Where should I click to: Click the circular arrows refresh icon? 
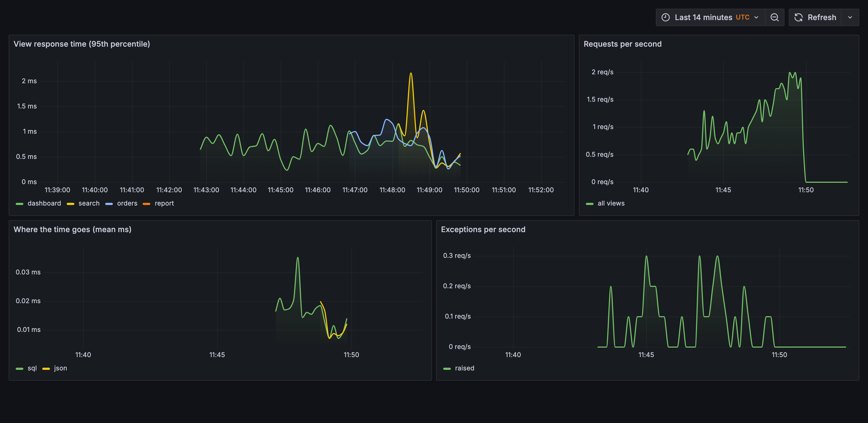tap(798, 17)
